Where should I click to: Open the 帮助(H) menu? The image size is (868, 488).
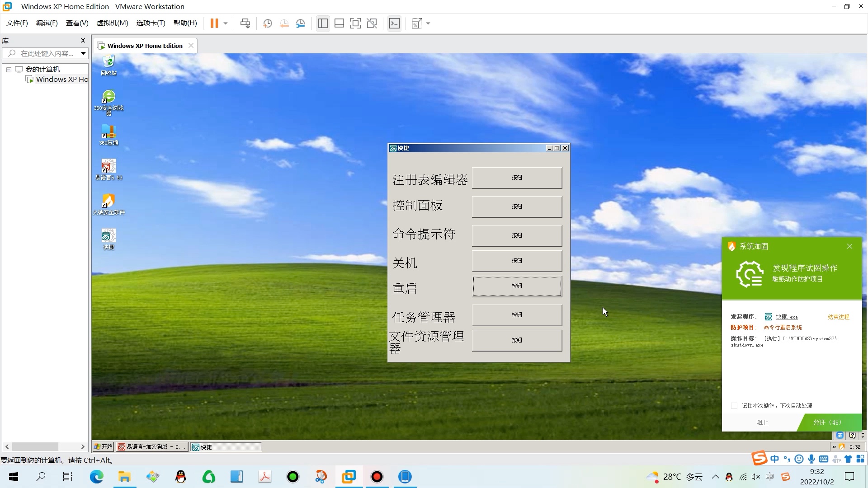[185, 23]
